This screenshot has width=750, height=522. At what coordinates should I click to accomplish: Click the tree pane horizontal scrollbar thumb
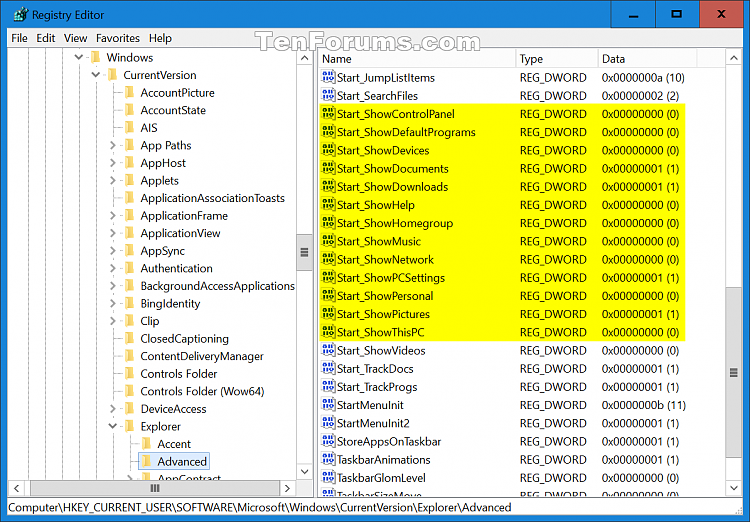[154, 488]
